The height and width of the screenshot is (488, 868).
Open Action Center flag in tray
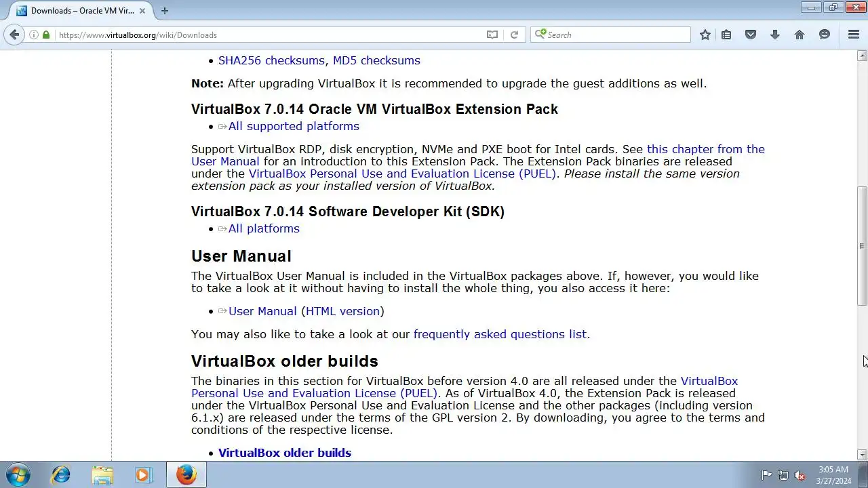[766, 475]
